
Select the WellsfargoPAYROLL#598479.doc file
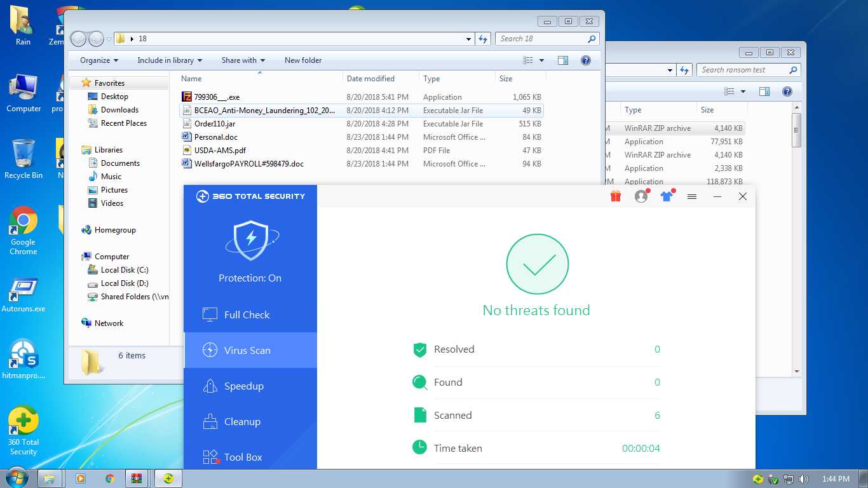(x=362, y=164)
